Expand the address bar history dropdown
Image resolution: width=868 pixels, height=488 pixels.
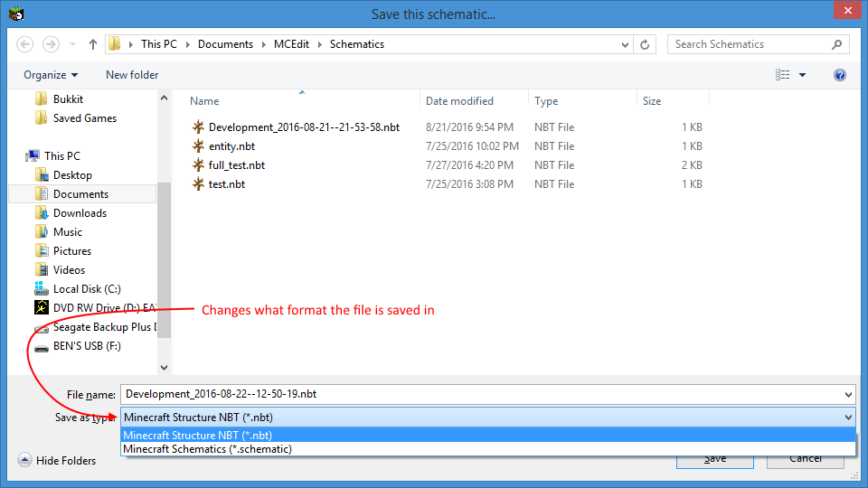(x=625, y=45)
